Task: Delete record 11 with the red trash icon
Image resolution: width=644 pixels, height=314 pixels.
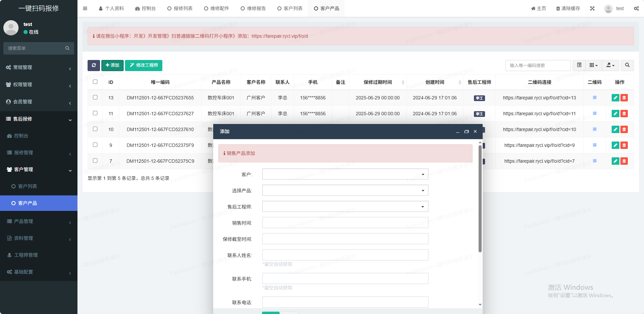Action: 624,114
